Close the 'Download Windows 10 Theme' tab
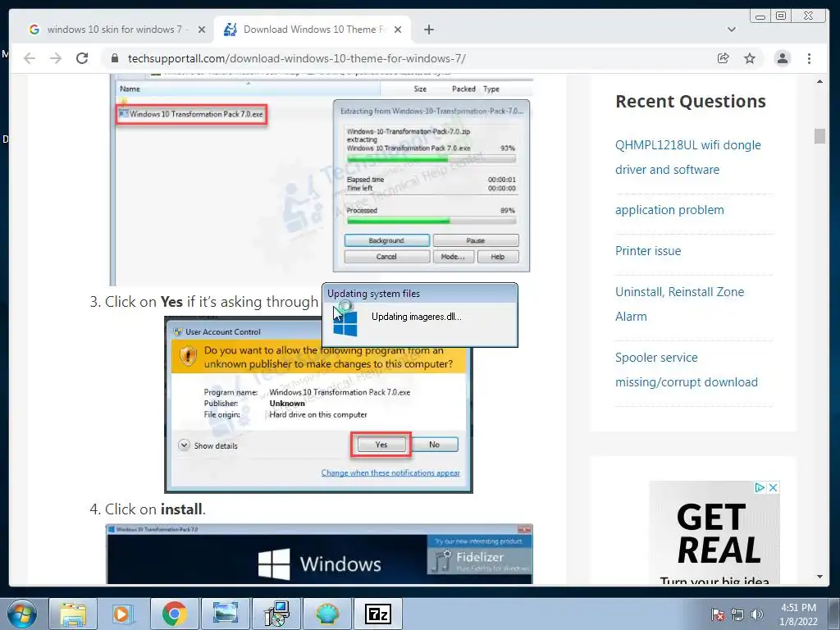 click(x=398, y=30)
